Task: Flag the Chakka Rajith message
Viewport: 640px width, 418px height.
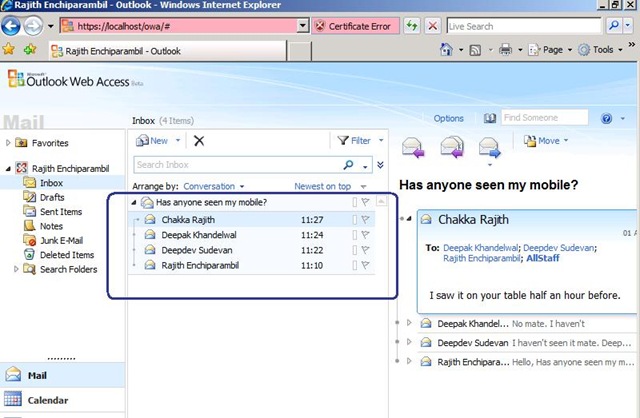Action: click(365, 220)
